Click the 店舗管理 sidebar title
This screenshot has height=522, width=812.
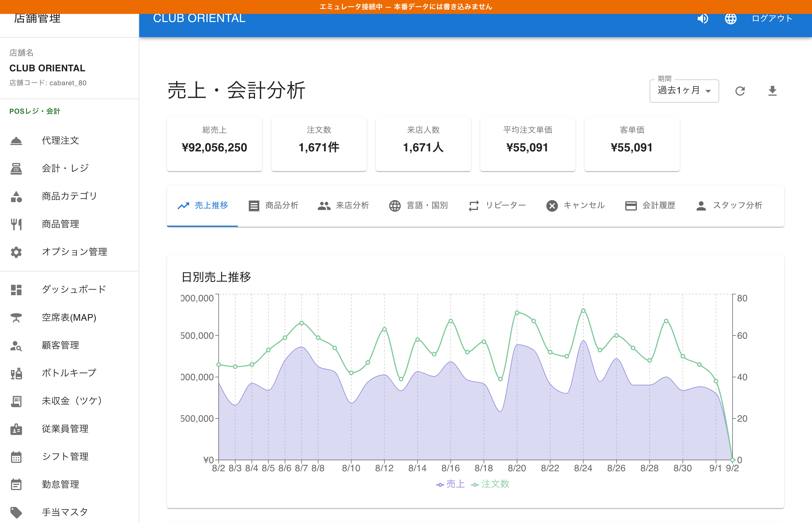click(37, 19)
